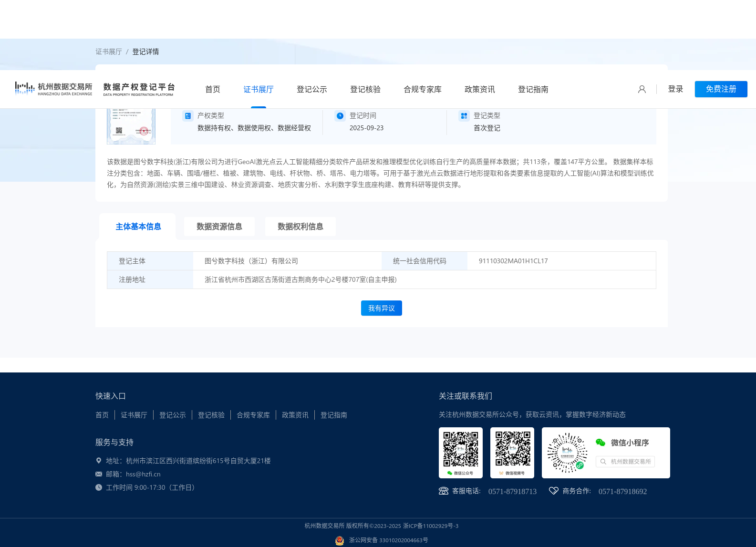
Task: Click the footer email envelope icon
Action: (99, 474)
